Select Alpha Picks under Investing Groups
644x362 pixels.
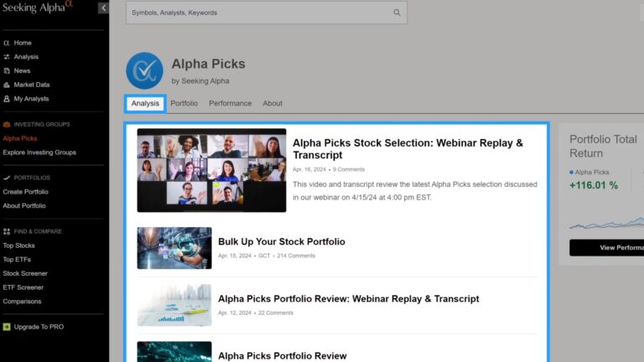tap(20, 138)
